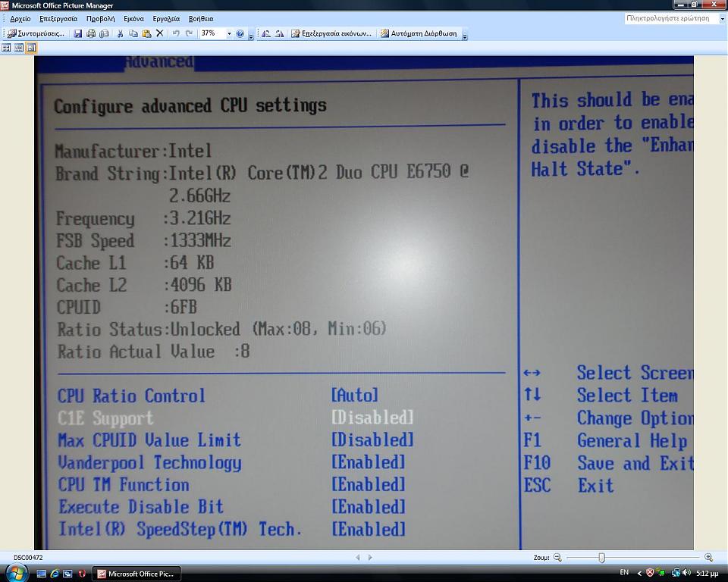Select the Microsoft Office Picture Manager taskbar button
Image resolution: width=728 pixels, height=582 pixels.
(136, 574)
